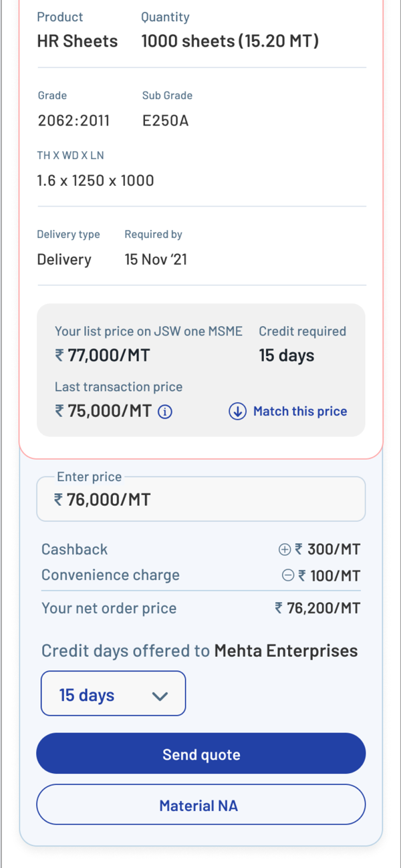Click the net order price ₹76,200/MT
This screenshot has width=401, height=868.
tap(317, 608)
